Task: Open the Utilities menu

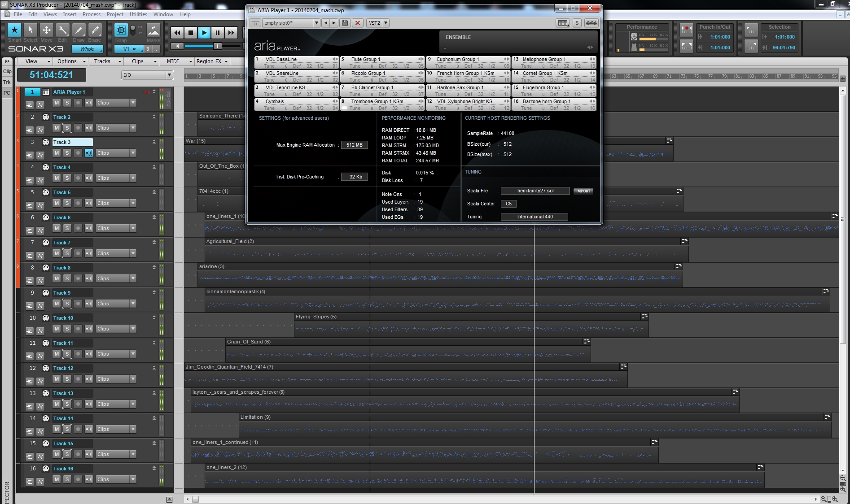Action: tap(138, 14)
